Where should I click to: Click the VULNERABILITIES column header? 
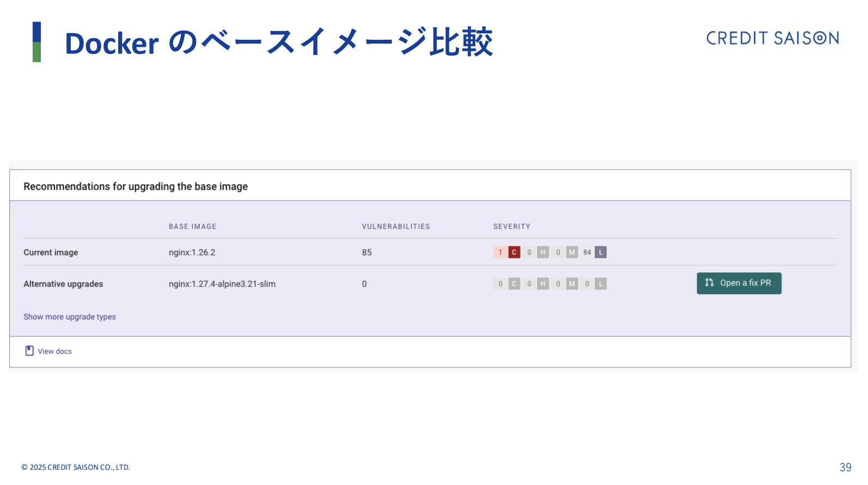pyautogui.click(x=396, y=227)
